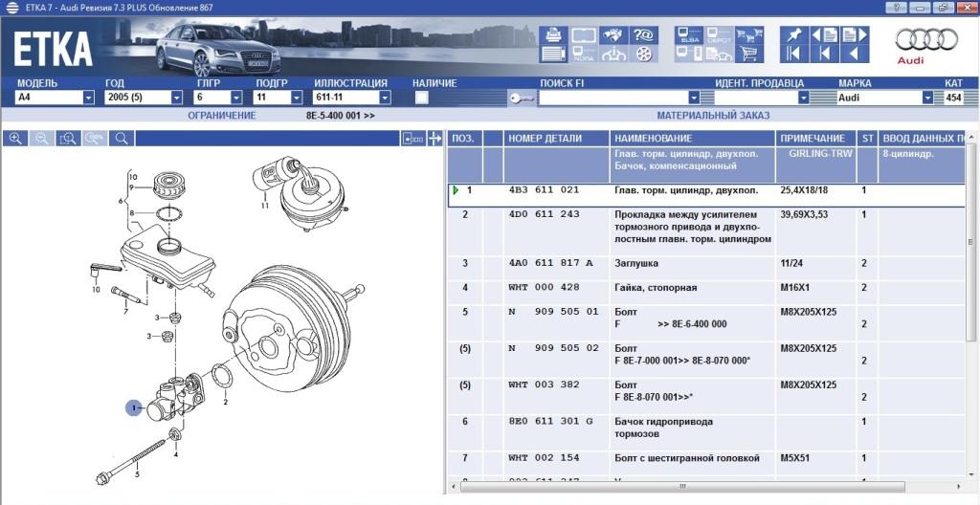The width and height of the screenshot is (980, 505).
Task: Click the printer icon in the toolbar
Action: coord(553,35)
